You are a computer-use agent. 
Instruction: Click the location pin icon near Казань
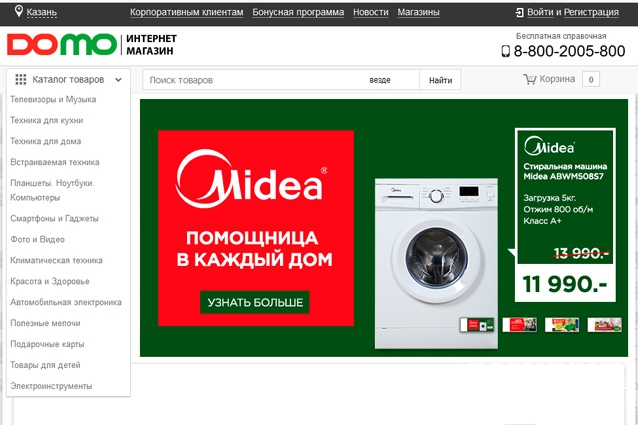click(x=18, y=11)
